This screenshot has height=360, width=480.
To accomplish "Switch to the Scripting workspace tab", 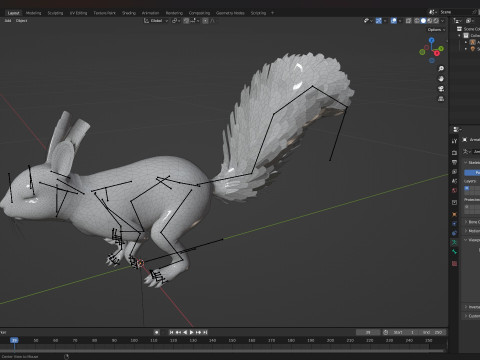I will pyautogui.click(x=258, y=13).
